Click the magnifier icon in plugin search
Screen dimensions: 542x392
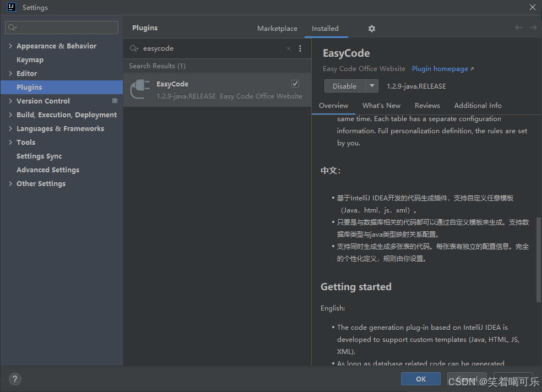(x=134, y=48)
